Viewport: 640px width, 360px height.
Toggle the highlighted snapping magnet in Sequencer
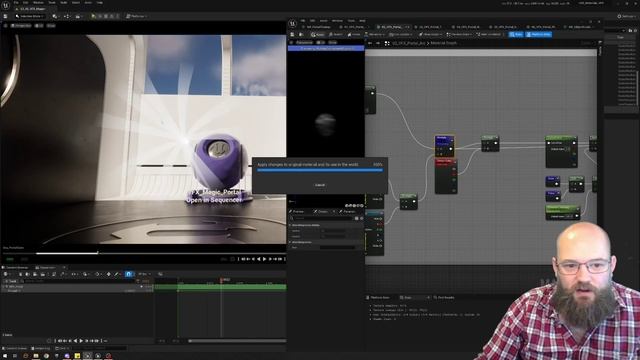click(x=128, y=274)
